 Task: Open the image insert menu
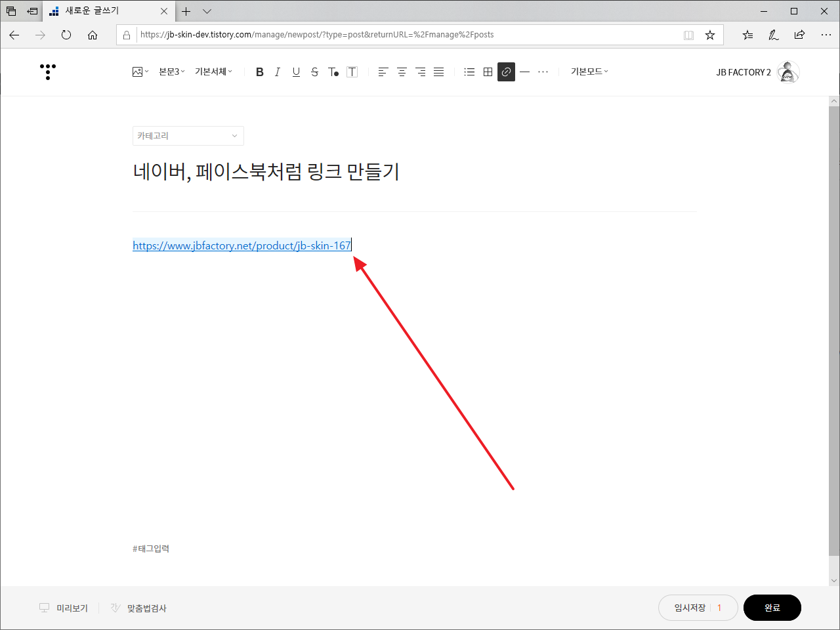pos(140,72)
